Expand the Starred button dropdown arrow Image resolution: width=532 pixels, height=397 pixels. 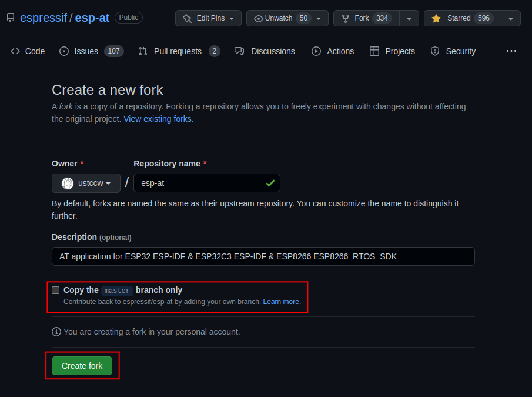tap(511, 18)
